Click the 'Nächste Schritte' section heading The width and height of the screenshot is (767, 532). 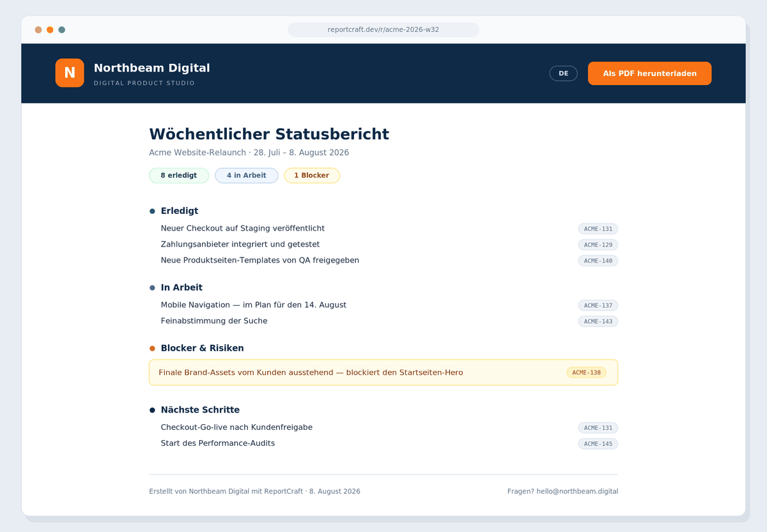pyautogui.click(x=200, y=410)
